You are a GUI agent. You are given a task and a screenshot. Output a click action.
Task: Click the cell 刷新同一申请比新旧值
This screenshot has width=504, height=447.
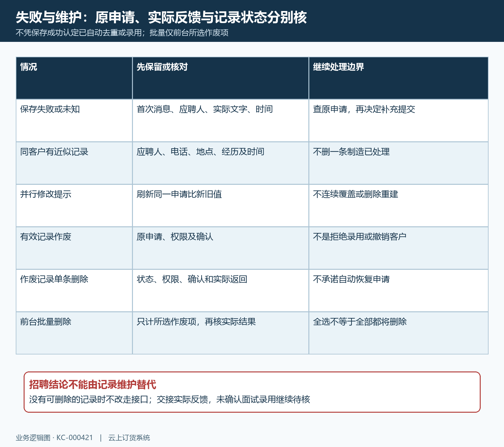point(220,206)
